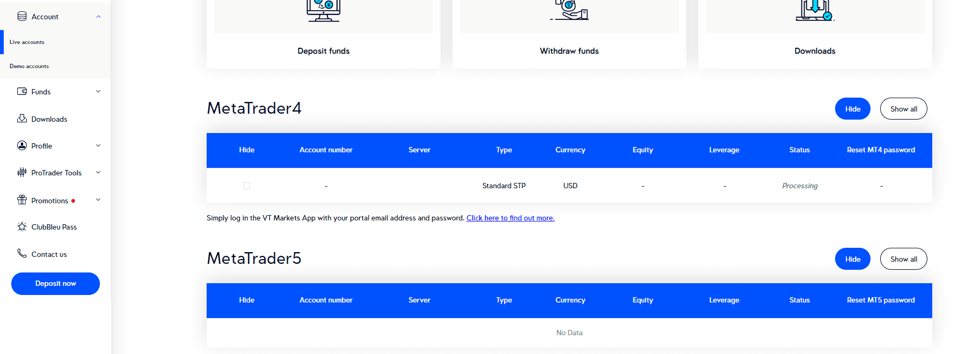
Task: Click the Downloads tray icon in sidebar
Action: click(22, 119)
